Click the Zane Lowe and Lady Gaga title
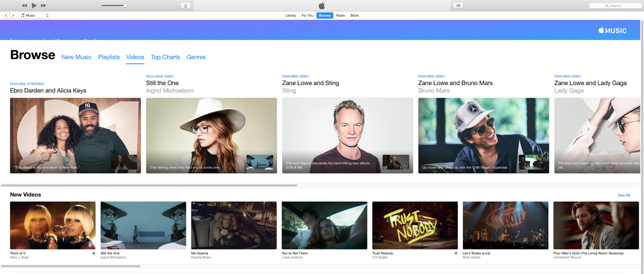The image size is (644, 274). pos(590,83)
